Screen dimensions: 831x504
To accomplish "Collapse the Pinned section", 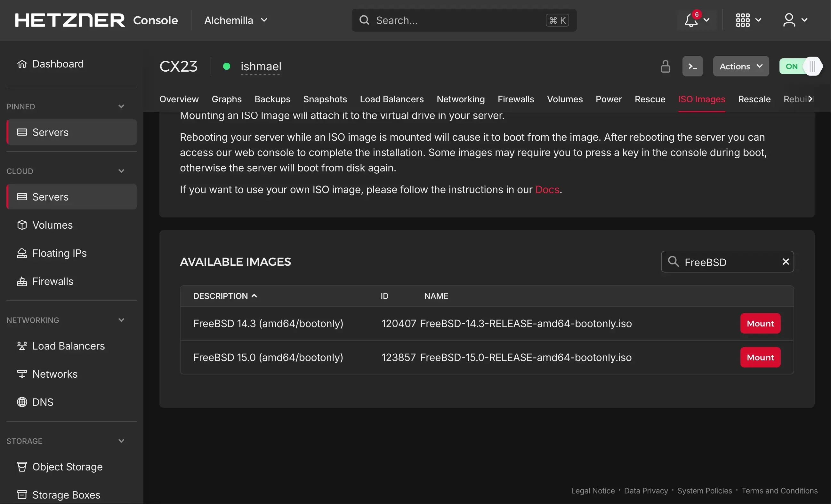I will click(121, 106).
